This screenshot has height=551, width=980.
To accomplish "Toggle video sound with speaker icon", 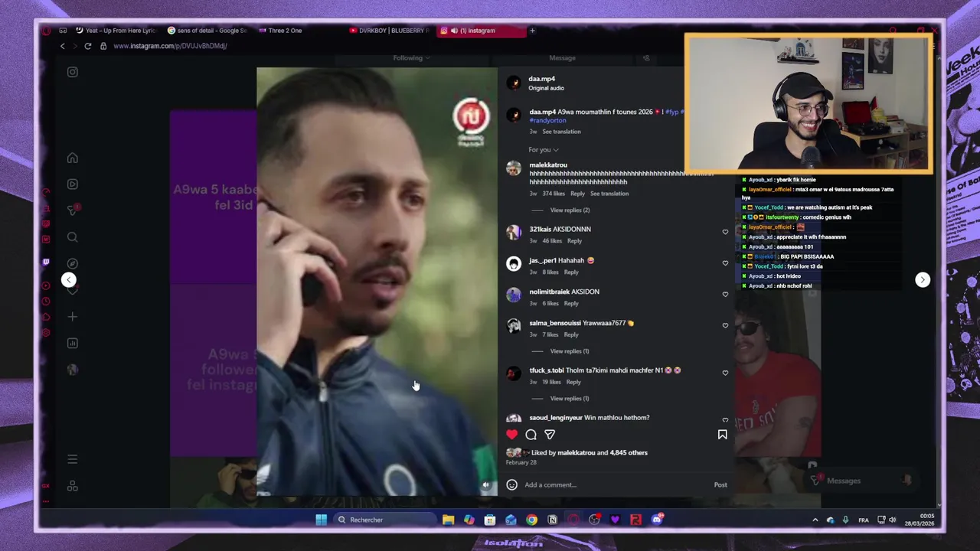I will pyautogui.click(x=485, y=485).
